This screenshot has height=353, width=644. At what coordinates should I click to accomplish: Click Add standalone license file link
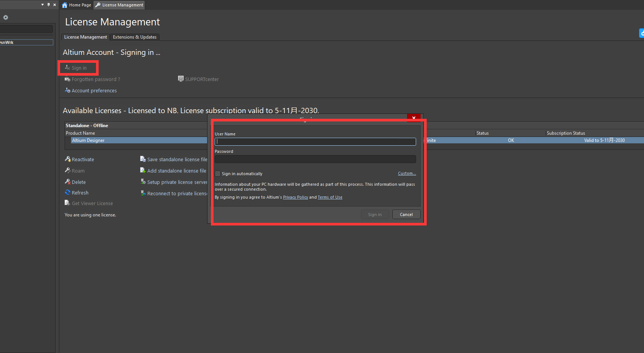click(177, 171)
